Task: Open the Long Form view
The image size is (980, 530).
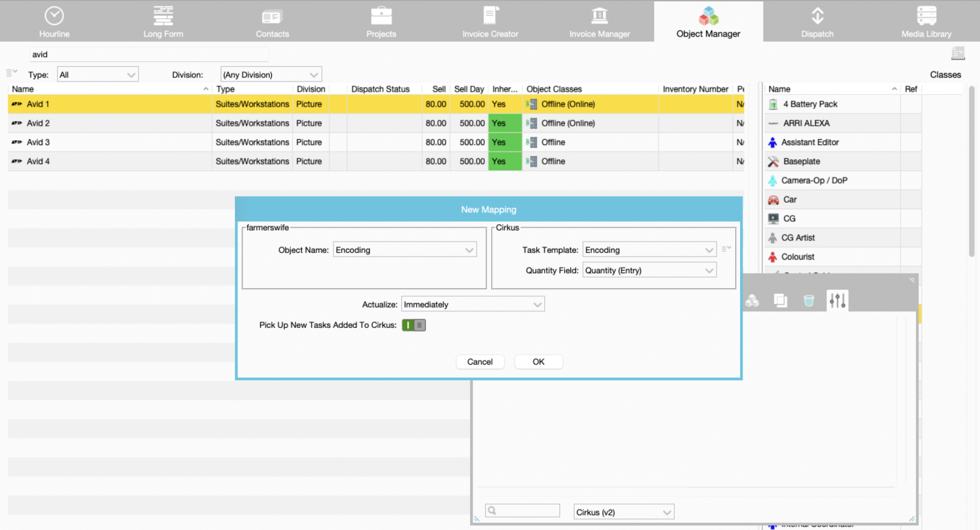Action: pyautogui.click(x=163, y=22)
